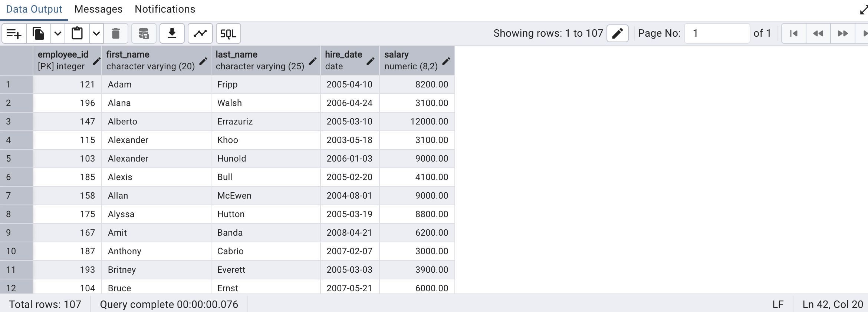Click the Delete trash icon
This screenshot has height=312, width=868.
pos(116,34)
